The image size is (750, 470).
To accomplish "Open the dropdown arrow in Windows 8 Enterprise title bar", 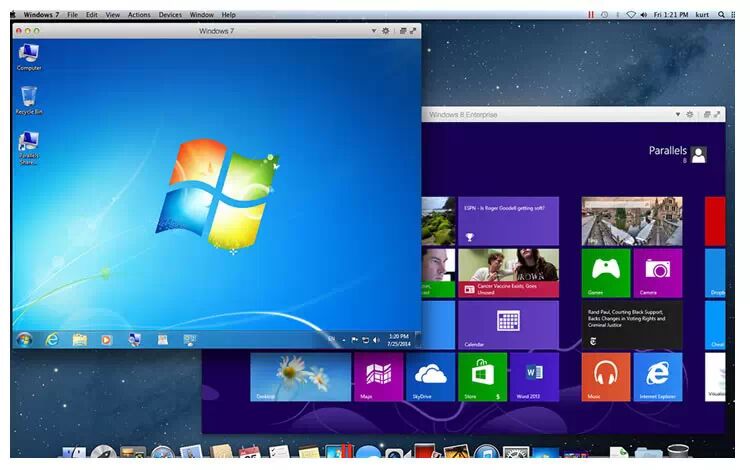I will point(678,115).
